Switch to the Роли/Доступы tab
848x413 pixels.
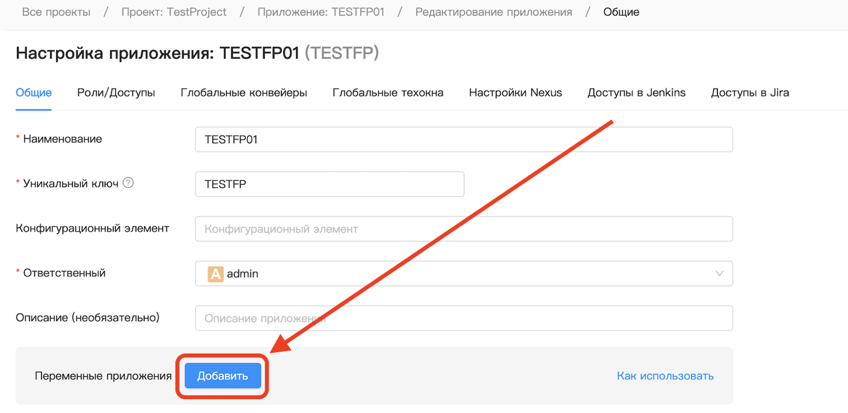point(116,93)
